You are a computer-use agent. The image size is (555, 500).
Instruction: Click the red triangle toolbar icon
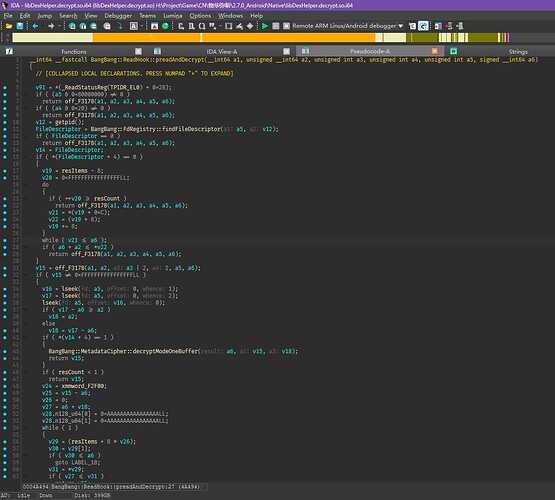click(x=155, y=26)
